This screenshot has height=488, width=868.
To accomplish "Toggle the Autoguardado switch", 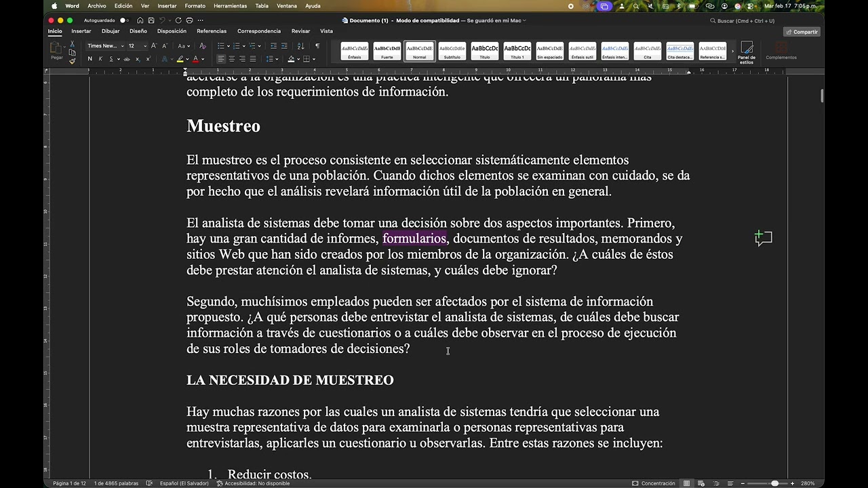I will pos(124,20).
